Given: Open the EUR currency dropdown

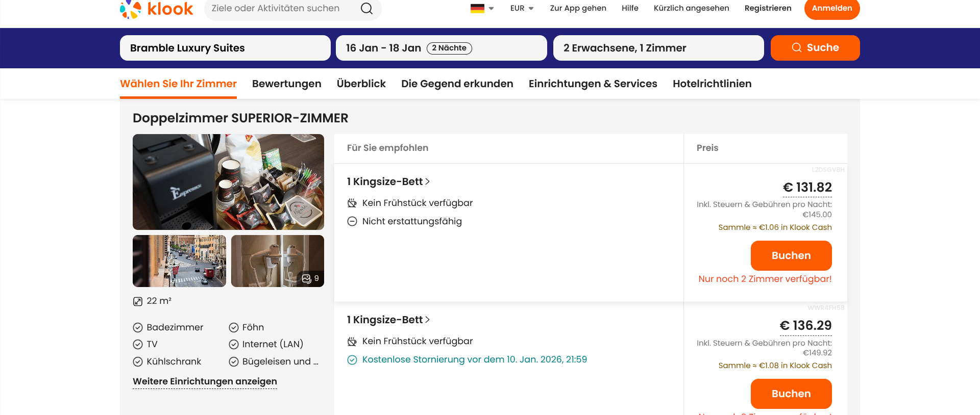Looking at the screenshot, I should [522, 8].
